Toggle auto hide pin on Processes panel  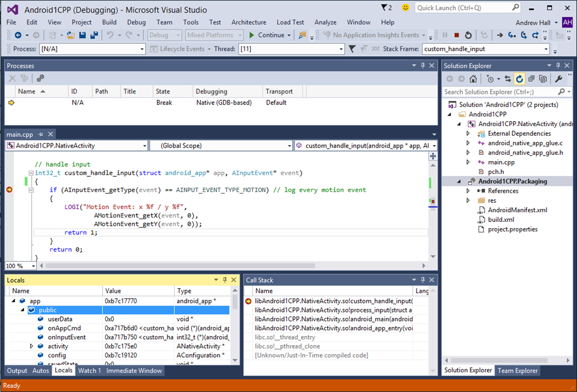[x=423, y=65]
